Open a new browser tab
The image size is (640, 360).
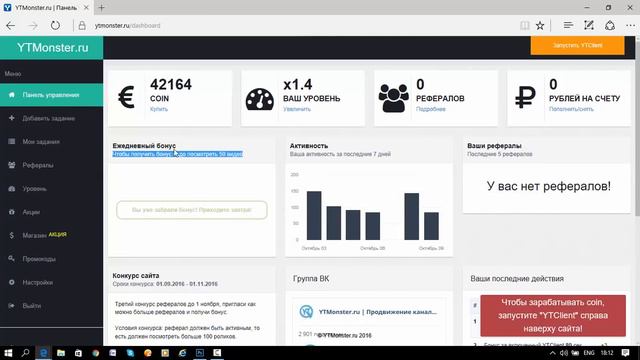click(x=102, y=7)
